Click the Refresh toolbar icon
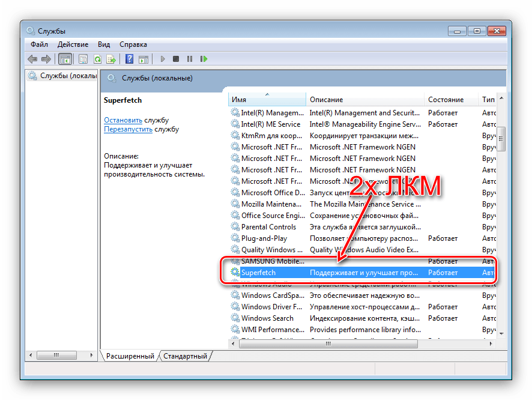Viewport: 532px width, 400px height. 97,59
